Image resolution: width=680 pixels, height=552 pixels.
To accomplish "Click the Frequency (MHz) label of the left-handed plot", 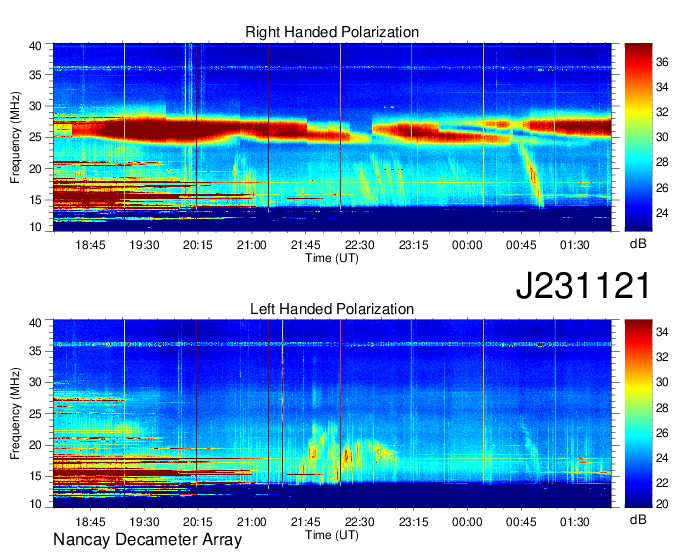I will tap(15, 414).
